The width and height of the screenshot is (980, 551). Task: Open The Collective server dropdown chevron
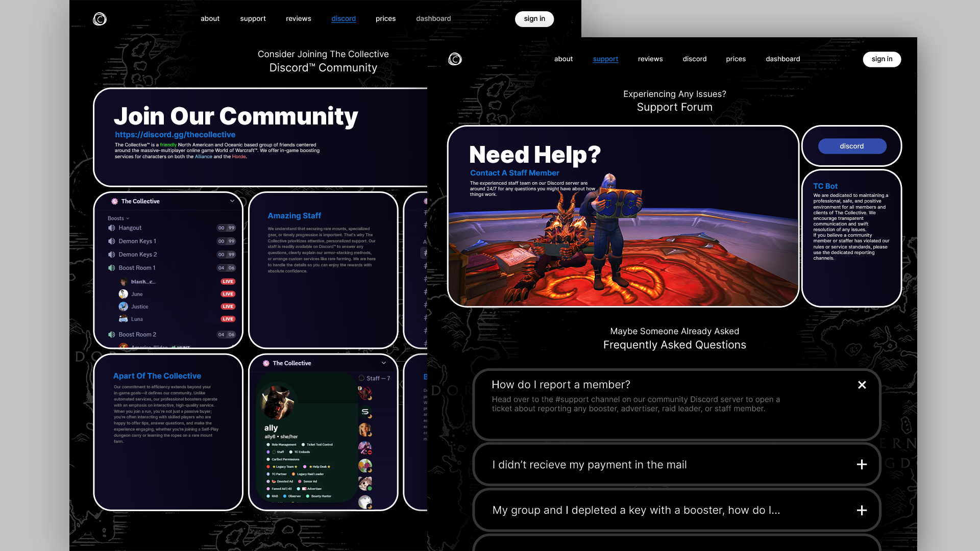[232, 201]
